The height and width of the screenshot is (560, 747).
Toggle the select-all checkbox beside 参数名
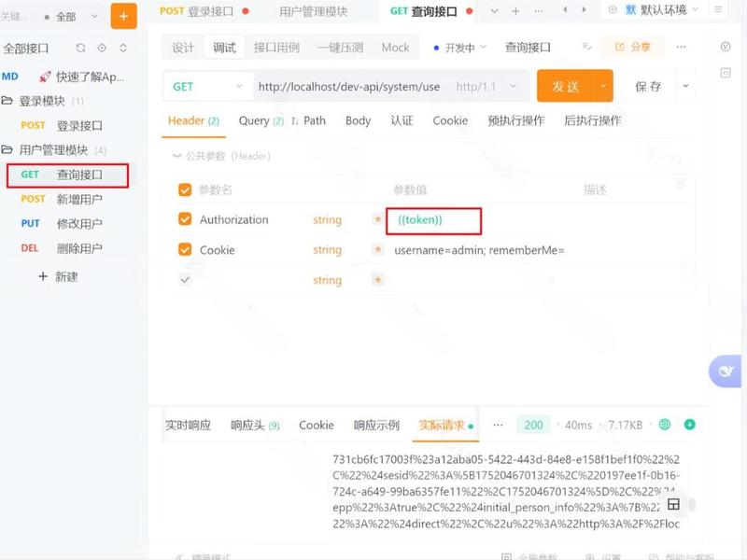tap(185, 190)
